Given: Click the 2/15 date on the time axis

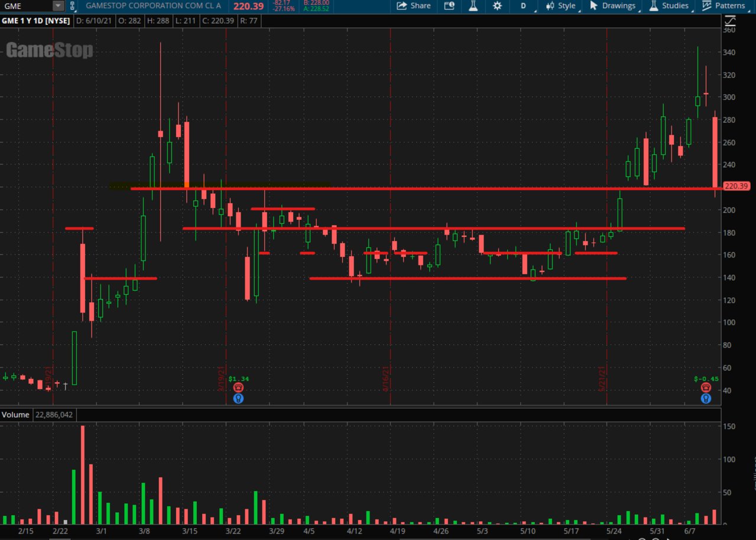Looking at the screenshot, I should click(26, 531).
